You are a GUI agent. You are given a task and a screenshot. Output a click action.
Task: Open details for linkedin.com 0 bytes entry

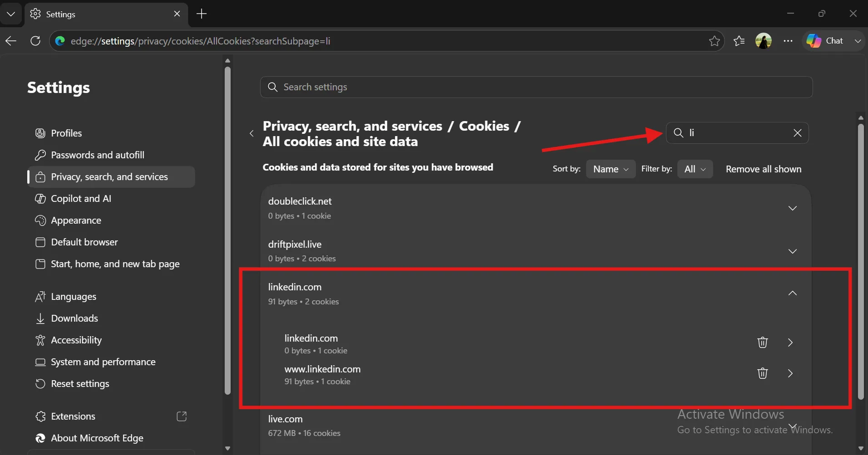[x=790, y=342]
